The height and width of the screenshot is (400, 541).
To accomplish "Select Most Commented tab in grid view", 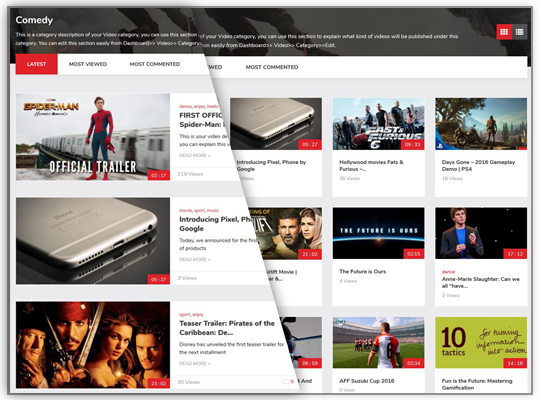I will [x=272, y=67].
